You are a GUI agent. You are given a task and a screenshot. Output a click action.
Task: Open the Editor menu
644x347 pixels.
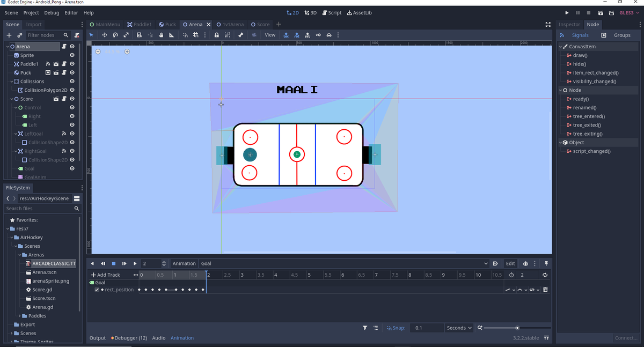[x=71, y=12]
